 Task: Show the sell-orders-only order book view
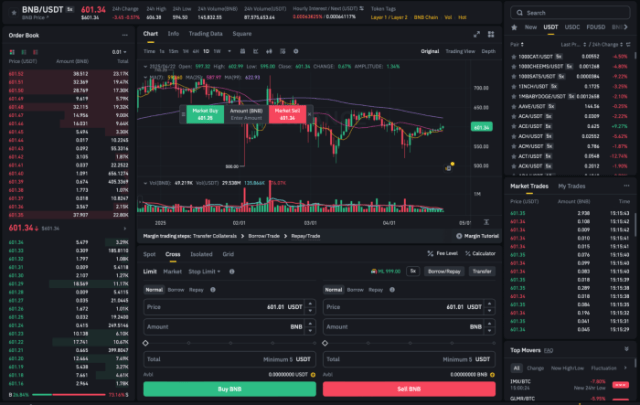coord(36,52)
